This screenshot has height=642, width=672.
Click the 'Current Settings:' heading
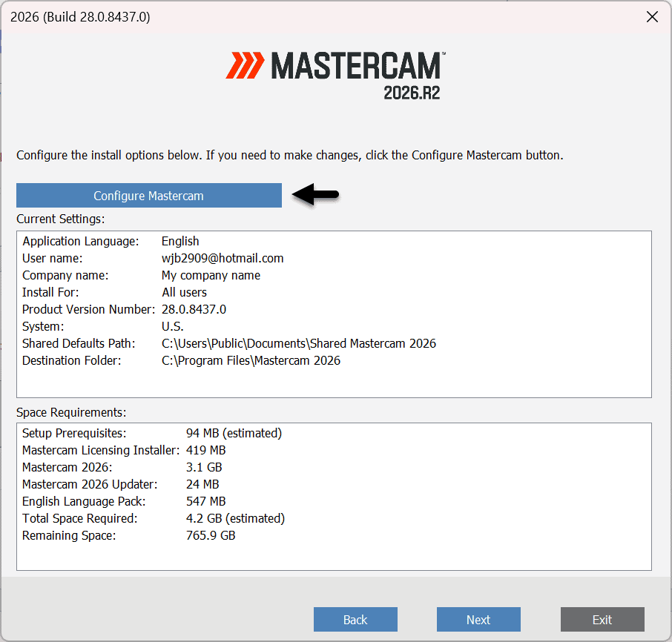(x=60, y=219)
